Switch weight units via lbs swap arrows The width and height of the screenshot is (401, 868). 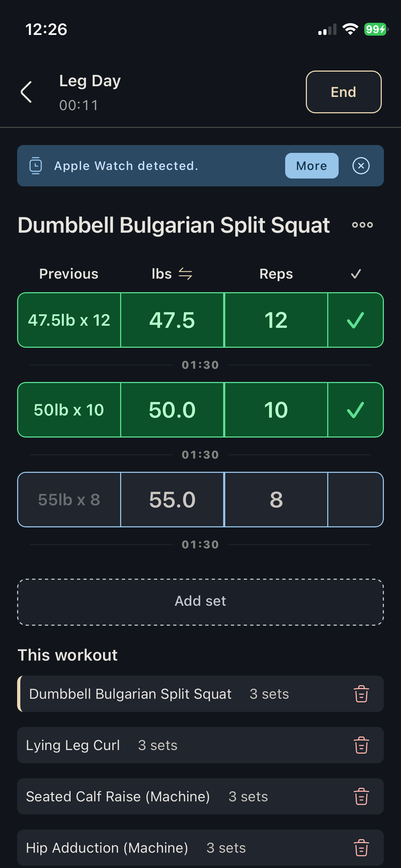185,274
